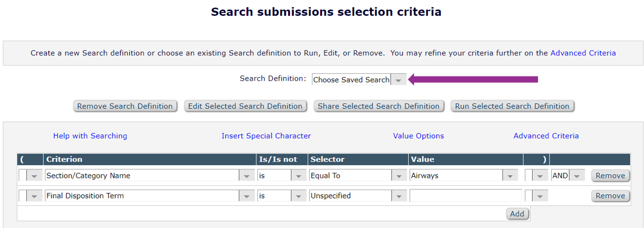Run the selected search definition

(512, 106)
